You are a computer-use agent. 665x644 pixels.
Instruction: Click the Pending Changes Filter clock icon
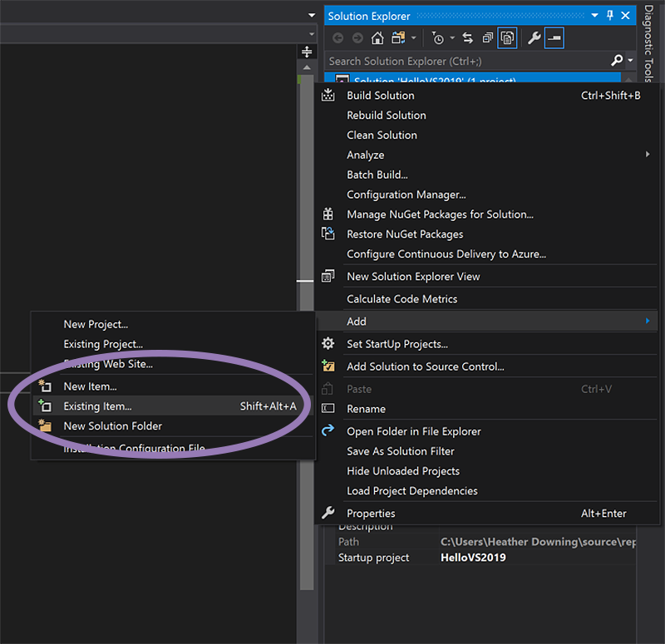coord(438,38)
